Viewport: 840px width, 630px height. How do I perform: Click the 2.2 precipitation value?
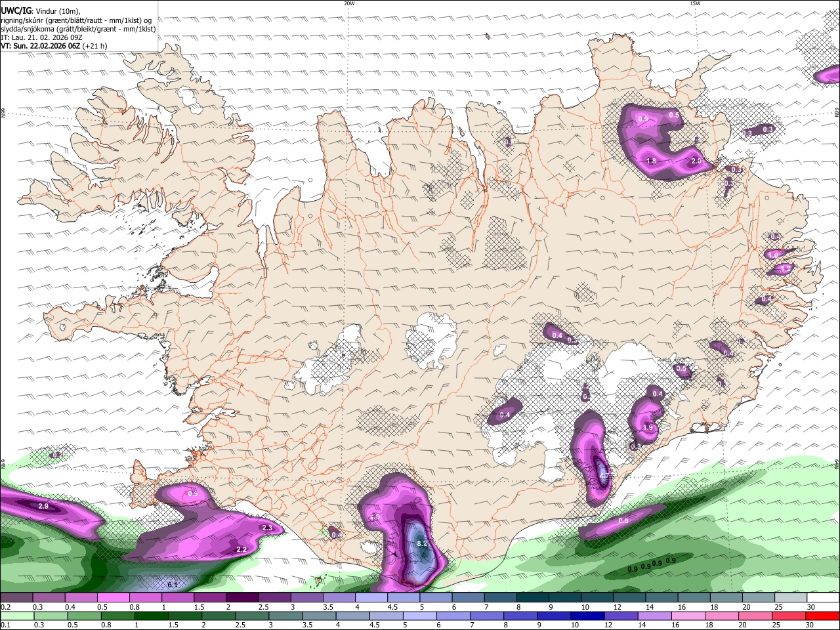pyautogui.click(x=241, y=549)
